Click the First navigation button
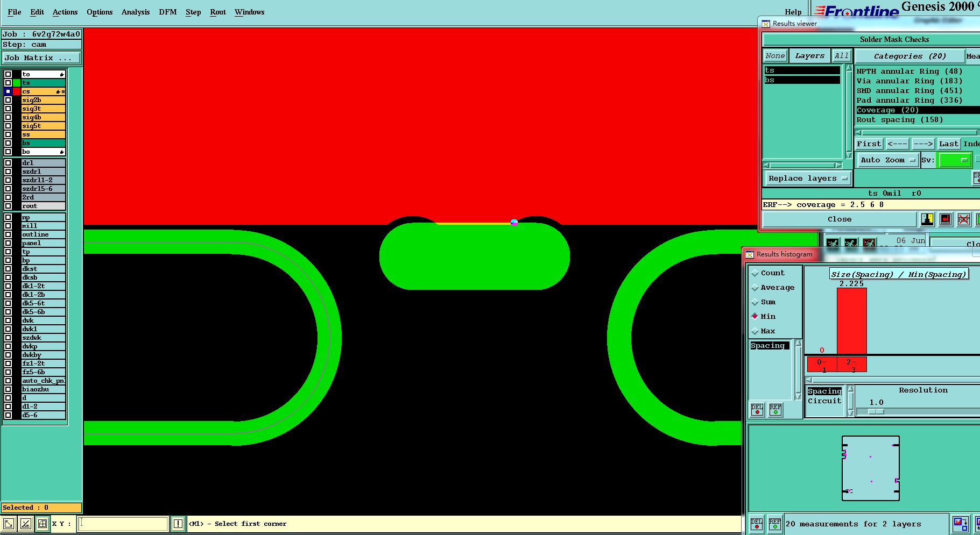Screen dimensions: 980x535 click(x=869, y=144)
